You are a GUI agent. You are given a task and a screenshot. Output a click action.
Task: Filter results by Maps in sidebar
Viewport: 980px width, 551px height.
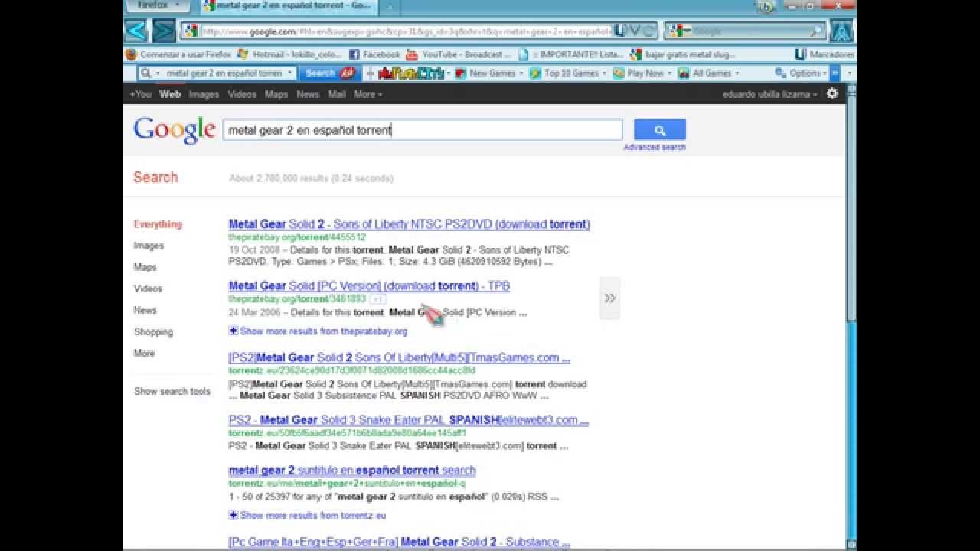point(145,267)
